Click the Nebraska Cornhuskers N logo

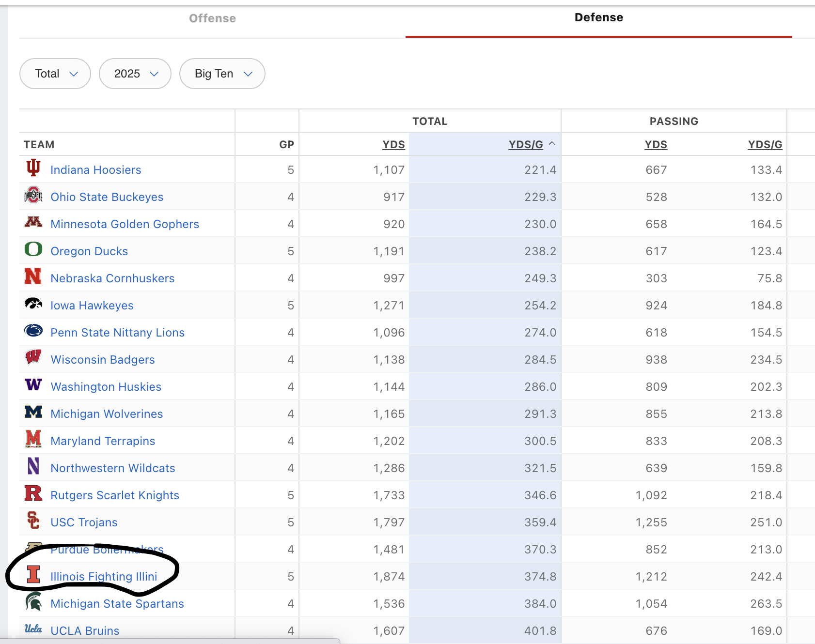coord(33,276)
